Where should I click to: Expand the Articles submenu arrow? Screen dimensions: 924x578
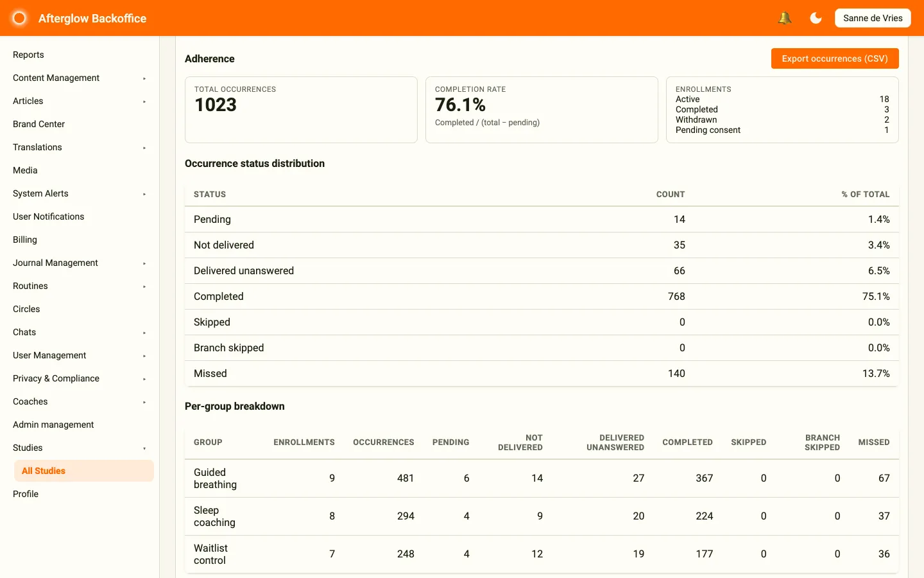click(x=144, y=101)
